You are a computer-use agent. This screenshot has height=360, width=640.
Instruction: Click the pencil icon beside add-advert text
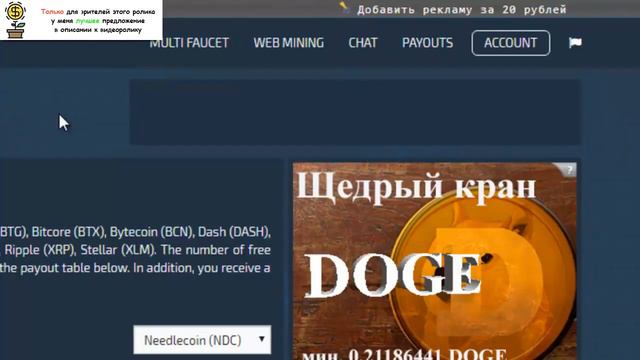coord(344,7)
